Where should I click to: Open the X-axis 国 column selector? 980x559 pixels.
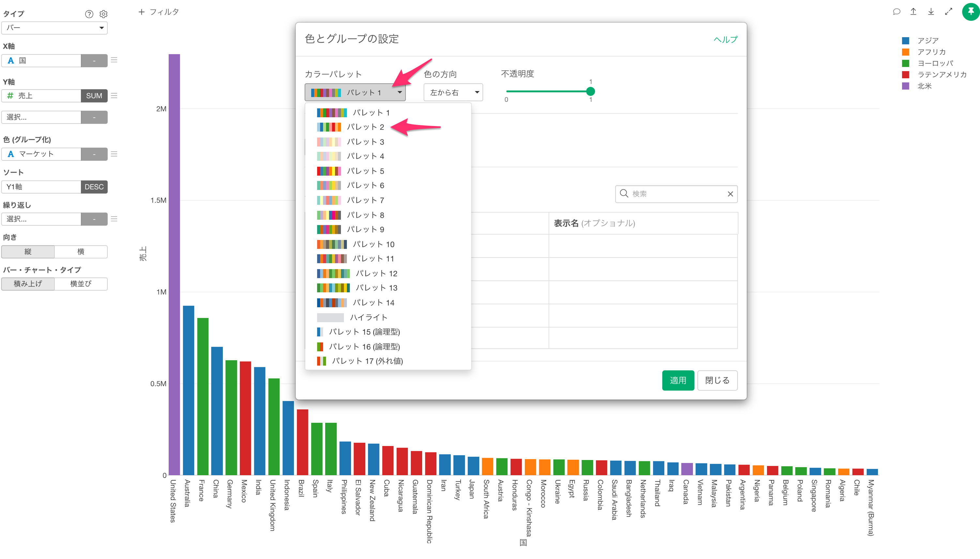tap(41, 61)
